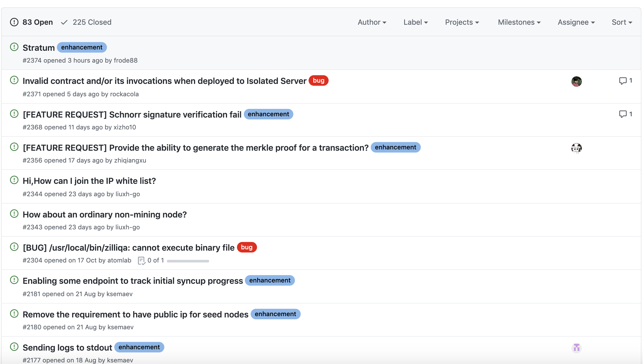
Task: Click assignee avatar on Isolated Server issue
Action: [576, 82]
